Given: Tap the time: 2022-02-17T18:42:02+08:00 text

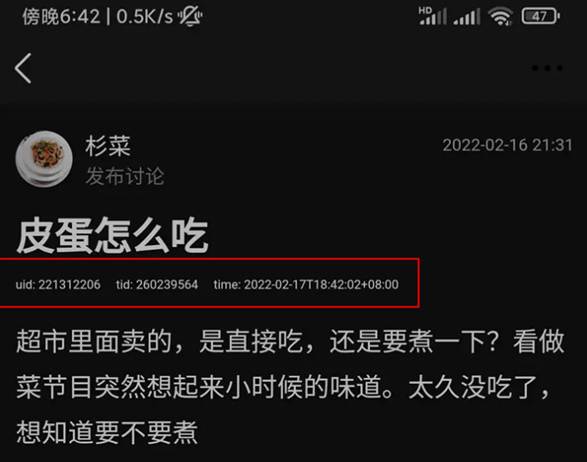Looking at the screenshot, I should click(306, 285).
